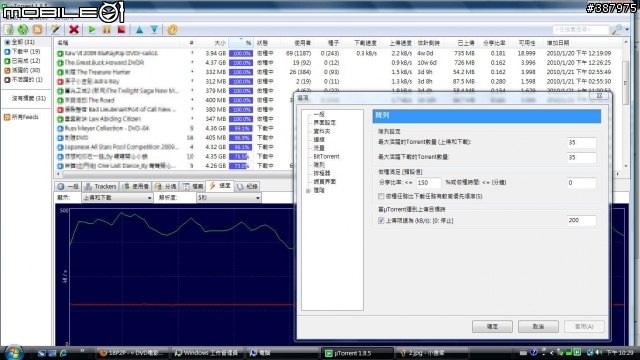Click the Add Torrent from URL icon

click(23, 29)
